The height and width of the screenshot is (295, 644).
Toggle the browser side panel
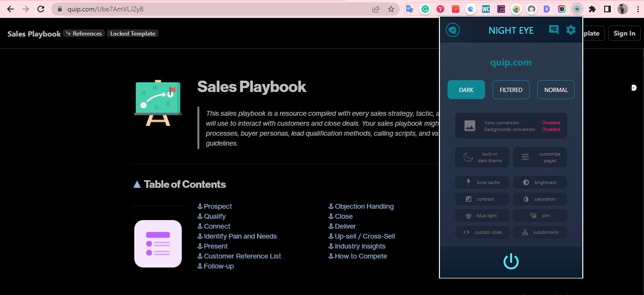pos(607,9)
